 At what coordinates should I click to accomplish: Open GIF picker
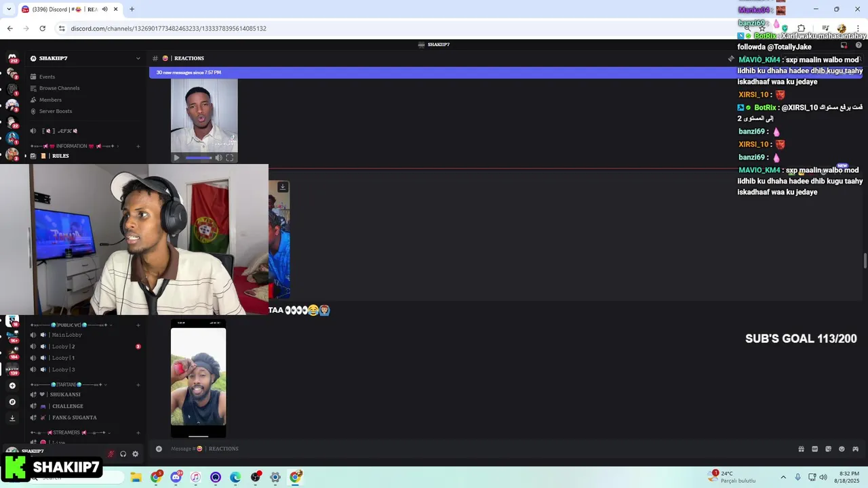pyautogui.click(x=814, y=449)
